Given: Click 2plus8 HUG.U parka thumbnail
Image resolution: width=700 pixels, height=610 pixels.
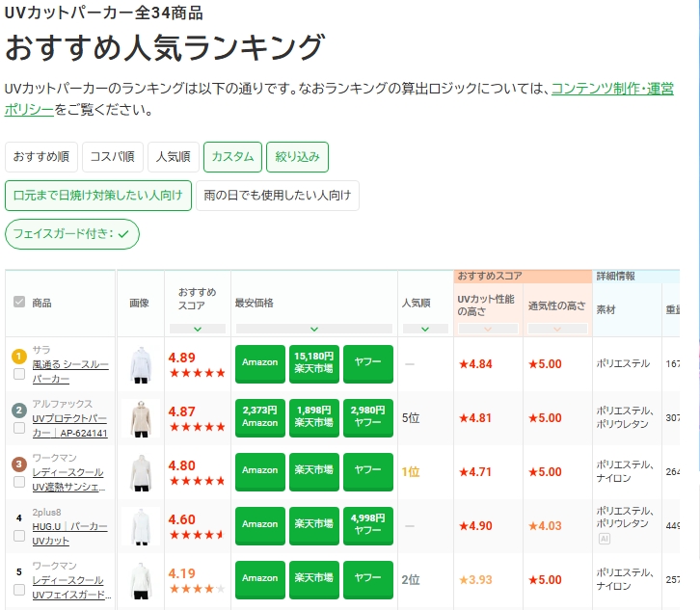Looking at the screenshot, I should pyautogui.click(x=141, y=526).
